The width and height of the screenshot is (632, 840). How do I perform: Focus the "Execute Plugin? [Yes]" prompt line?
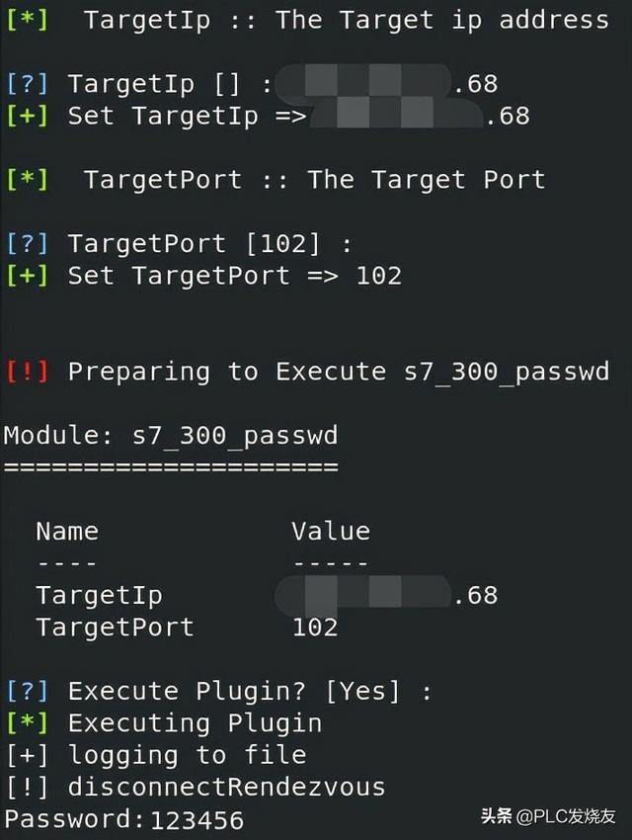249,691
